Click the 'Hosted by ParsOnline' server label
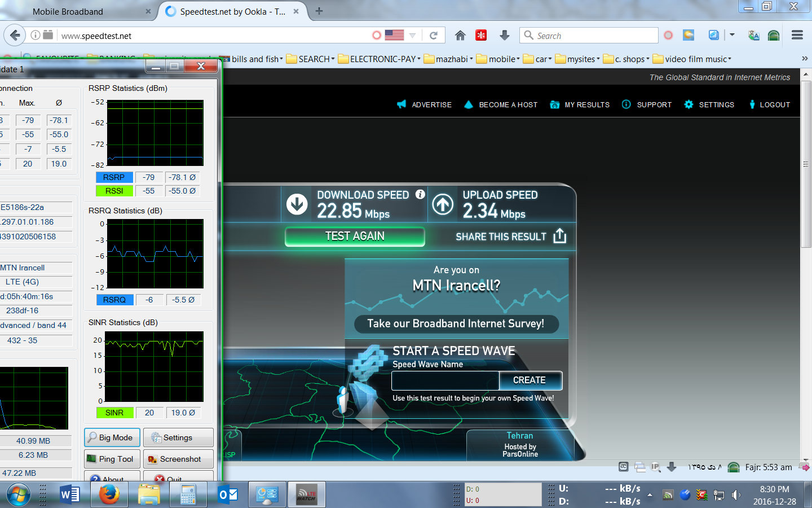Image resolution: width=812 pixels, height=508 pixels. 520,450
